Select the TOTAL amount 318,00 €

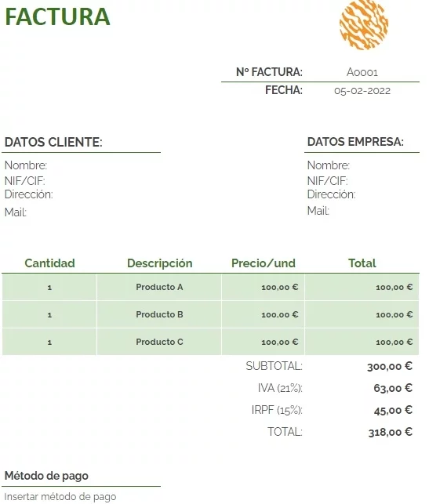point(390,432)
